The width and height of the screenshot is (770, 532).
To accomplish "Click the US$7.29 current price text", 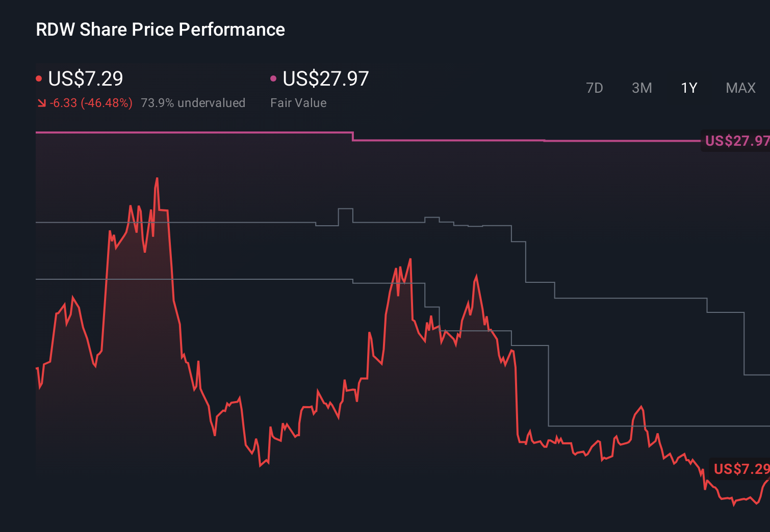I will pos(85,78).
